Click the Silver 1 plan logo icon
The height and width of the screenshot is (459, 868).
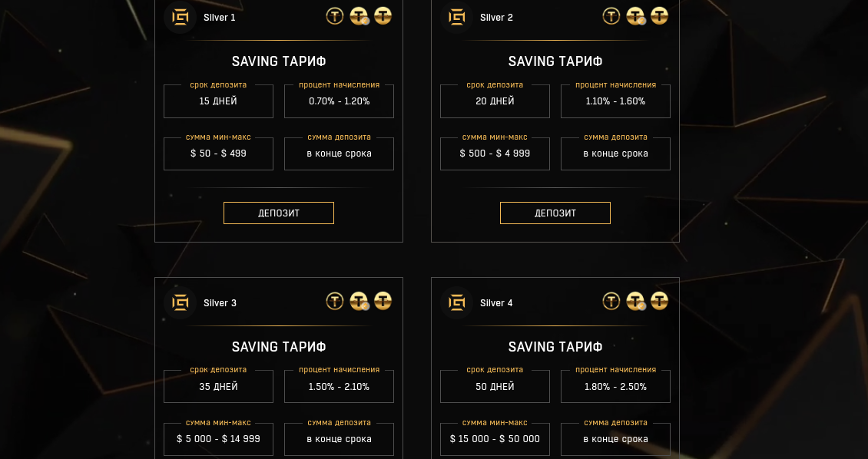coord(181,17)
